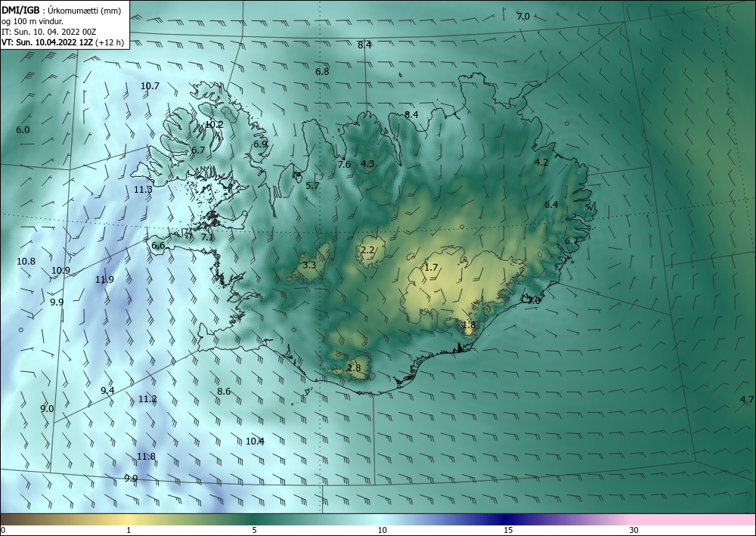The image size is (756, 536).
Task: Click the 11.8 value on the map
Action: (x=146, y=456)
